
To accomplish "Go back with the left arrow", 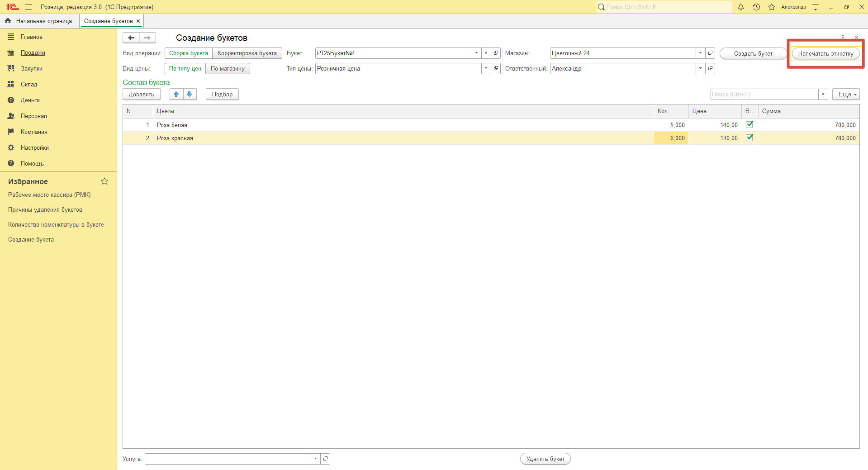I will (x=131, y=38).
